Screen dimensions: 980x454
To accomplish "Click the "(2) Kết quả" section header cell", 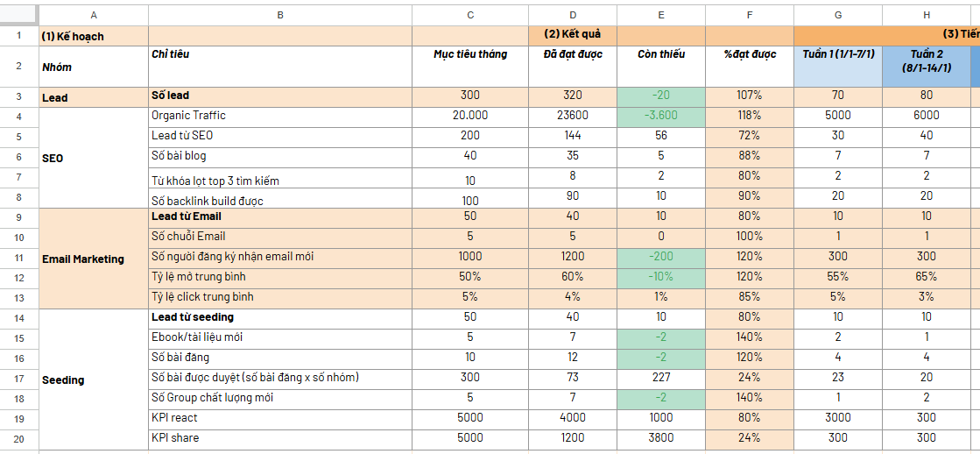I will click(573, 36).
